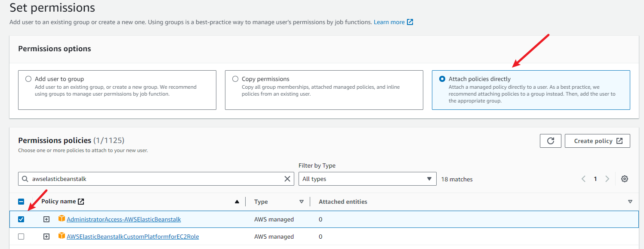Click the search magnifier icon in filter box

(x=25, y=179)
